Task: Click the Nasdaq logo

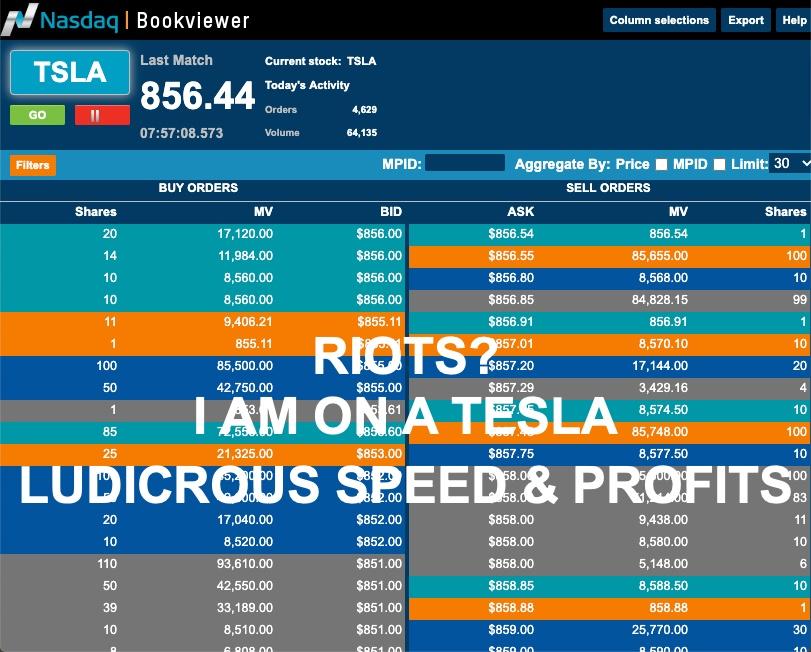Action: click(62, 19)
